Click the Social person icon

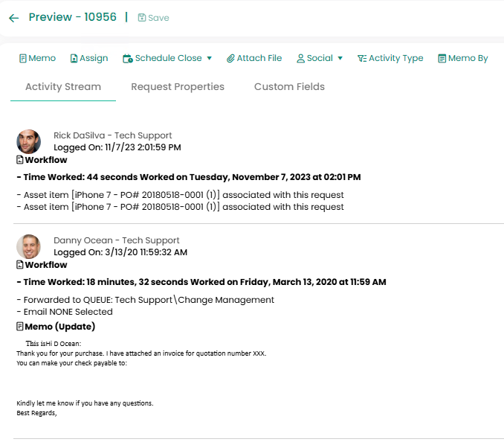click(301, 58)
